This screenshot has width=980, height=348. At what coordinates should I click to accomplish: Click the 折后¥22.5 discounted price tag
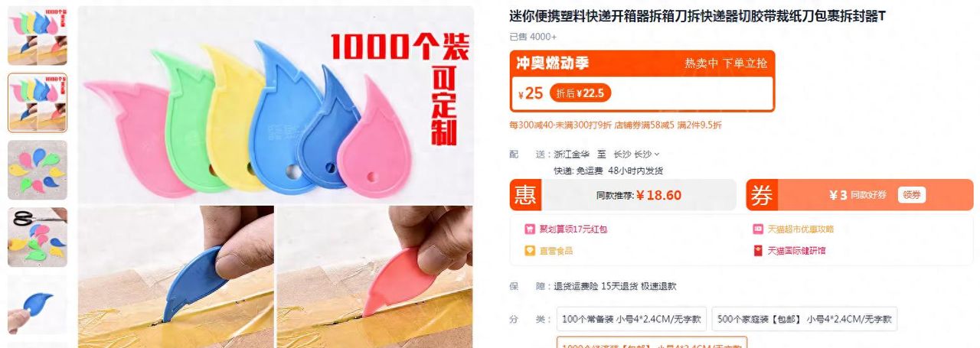tap(580, 93)
